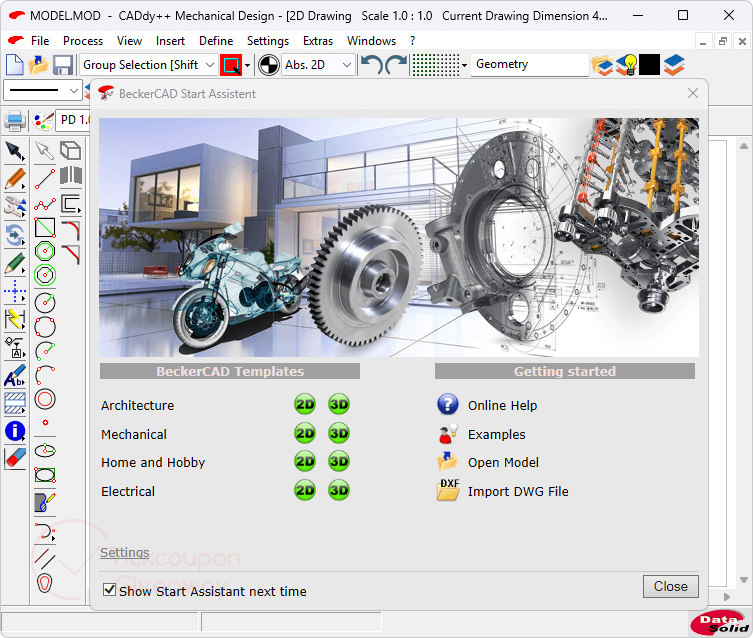Choose Architecture 3D template
Image resolution: width=753 pixels, height=638 pixels.
coord(339,404)
